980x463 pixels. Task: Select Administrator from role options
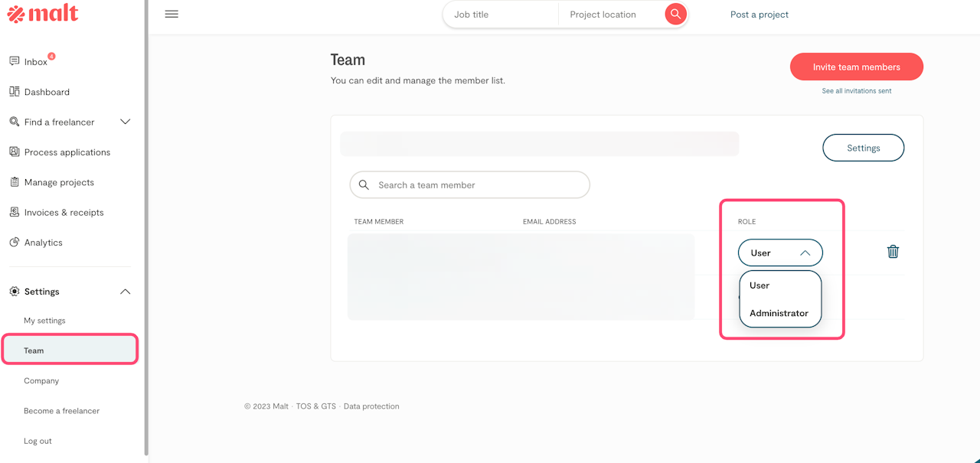(779, 313)
